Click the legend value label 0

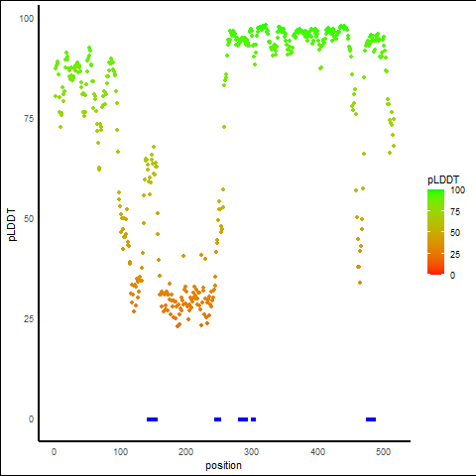[452, 276]
